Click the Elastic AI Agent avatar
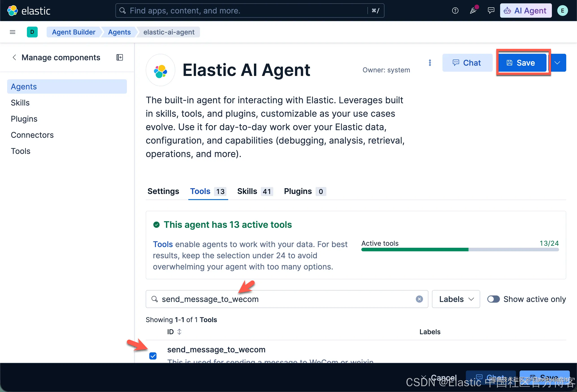The image size is (577, 392). click(x=160, y=70)
